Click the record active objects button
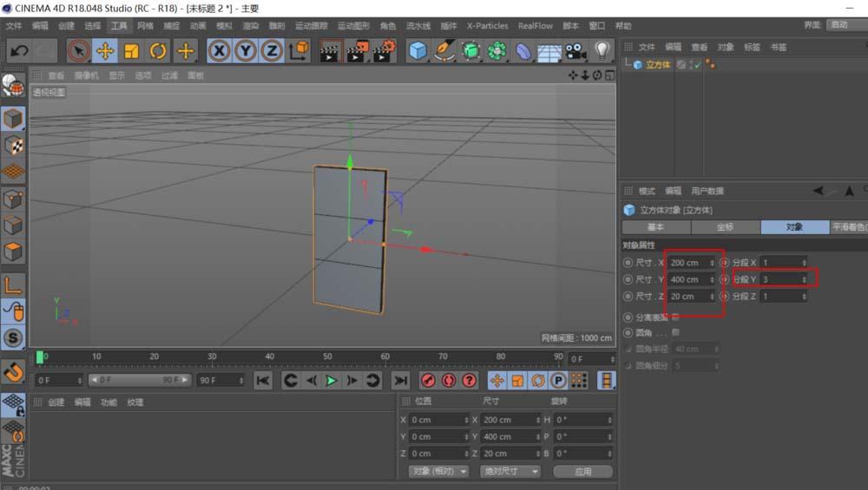868x490 pixels. [x=428, y=381]
